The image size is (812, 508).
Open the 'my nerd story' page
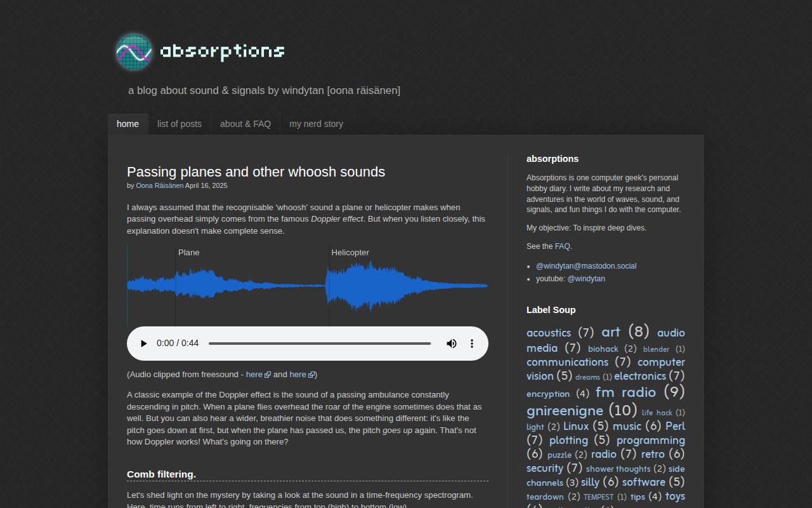pyautogui.click(x=316, y=124)
